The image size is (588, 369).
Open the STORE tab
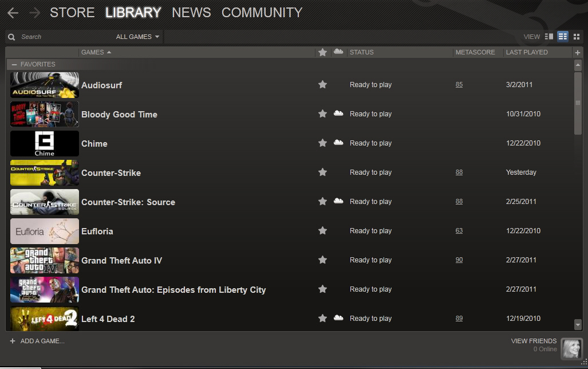pos(72,13)
